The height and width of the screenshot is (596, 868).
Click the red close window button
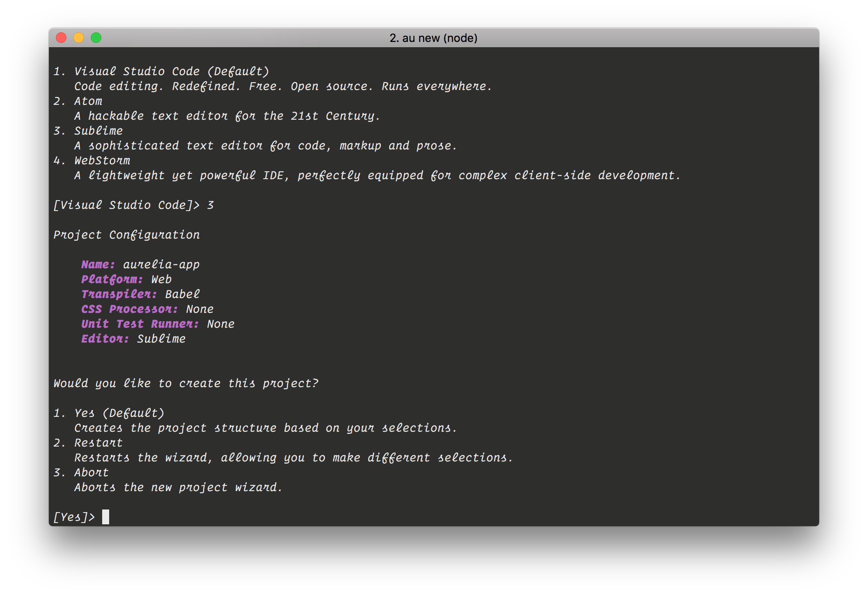tap(61, 38)
